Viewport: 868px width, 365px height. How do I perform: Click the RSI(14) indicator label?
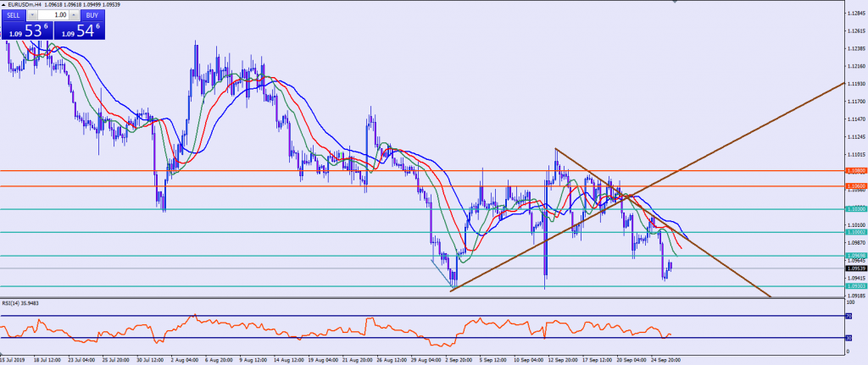[24, 302]
